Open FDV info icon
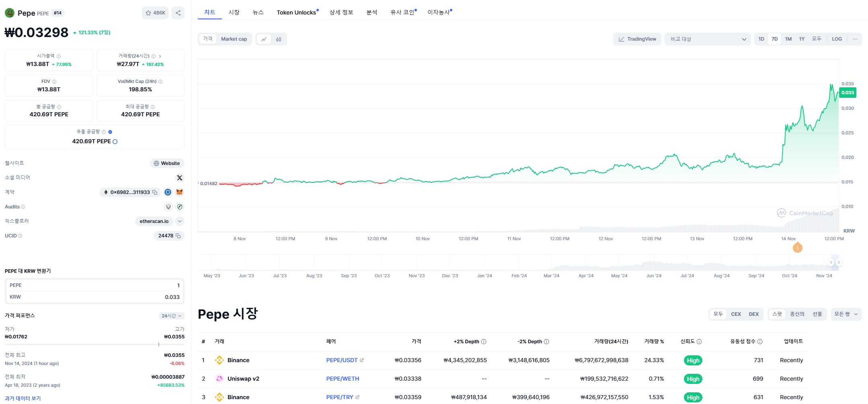Viewport: 868px width, 404px height. [54, 82]
